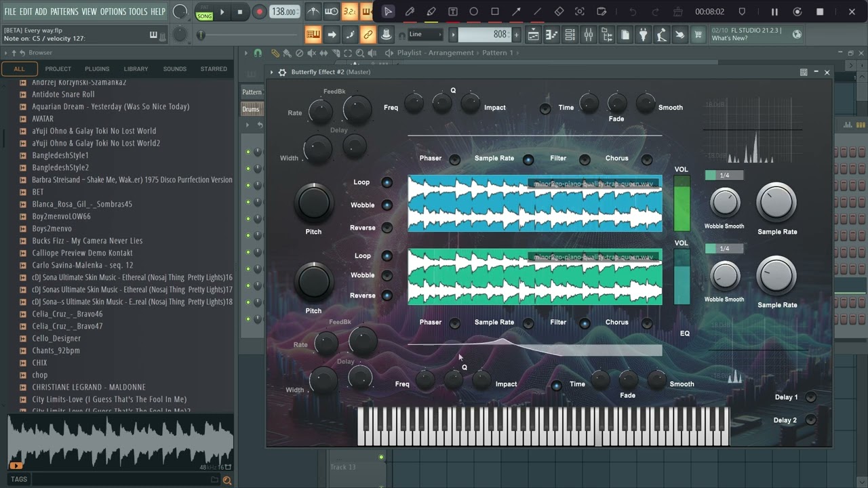Open tempo tapper icon

coord(662,35)
